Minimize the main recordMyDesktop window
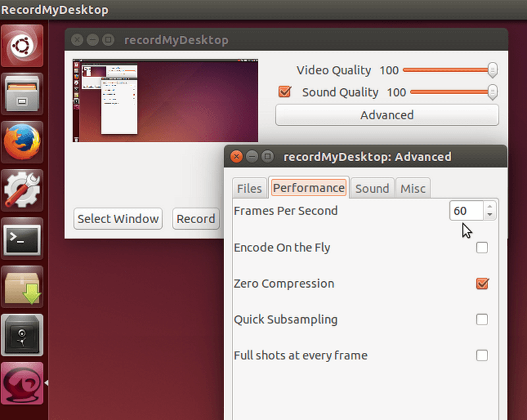527x420 pixels. coord(93,40)
